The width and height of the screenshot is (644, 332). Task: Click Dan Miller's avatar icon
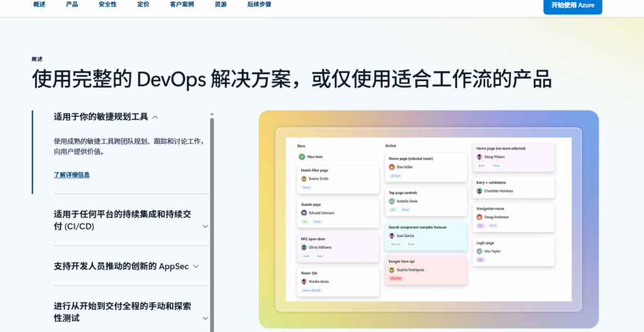click(392, 167)
